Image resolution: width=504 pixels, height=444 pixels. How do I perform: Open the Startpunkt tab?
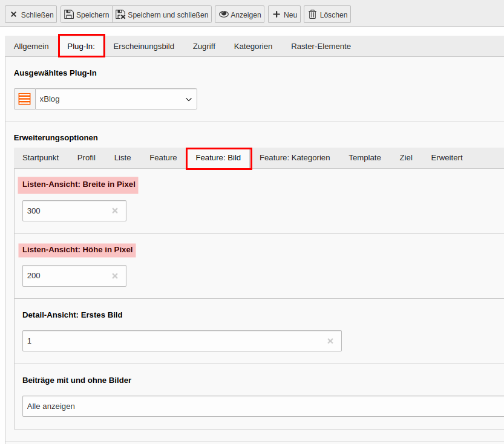41,158
